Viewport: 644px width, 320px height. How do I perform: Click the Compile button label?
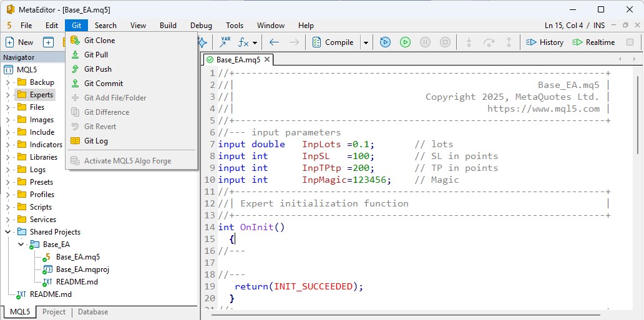pyautogui.click(x=339, y=42)
